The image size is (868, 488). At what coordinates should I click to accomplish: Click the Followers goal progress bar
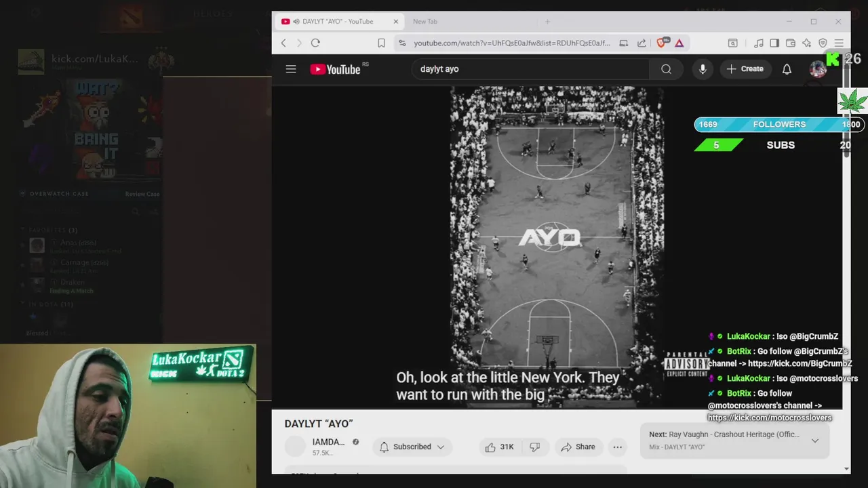(778, 125)
